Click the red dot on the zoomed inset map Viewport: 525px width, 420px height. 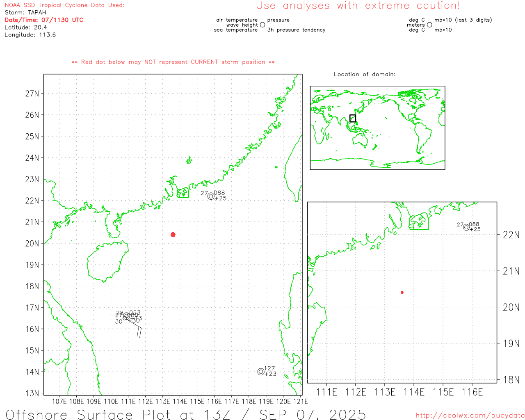coord(402,292)
